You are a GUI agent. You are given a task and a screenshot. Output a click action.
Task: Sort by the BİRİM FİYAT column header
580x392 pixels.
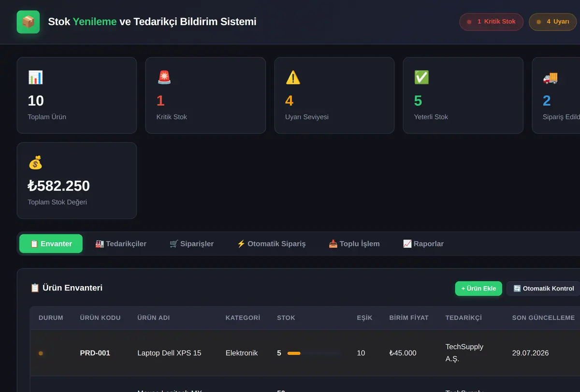coord(409,318)
